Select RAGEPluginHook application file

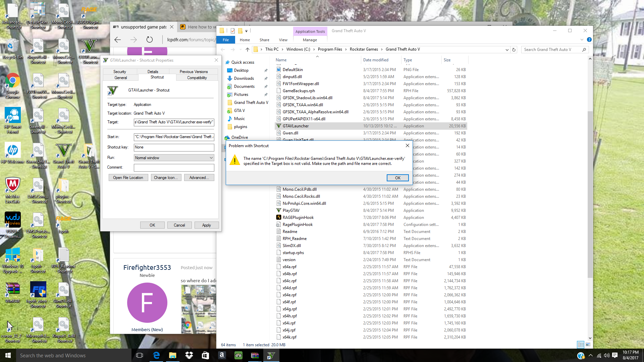tap(298, 218)
